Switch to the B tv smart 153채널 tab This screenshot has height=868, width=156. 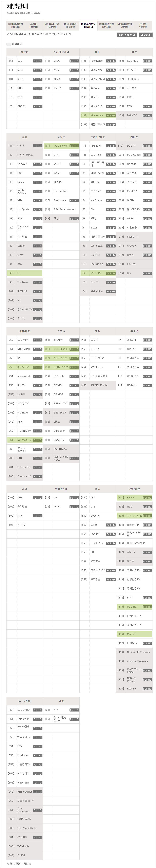click(x=70, y=25)
